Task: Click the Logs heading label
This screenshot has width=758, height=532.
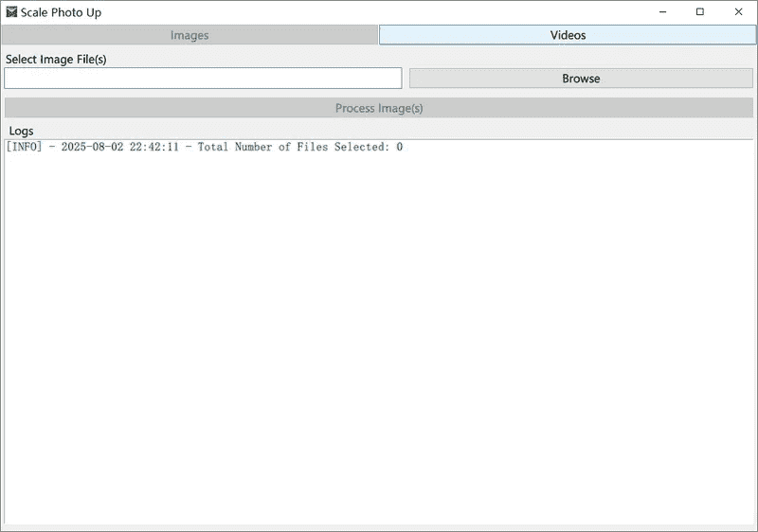Action: (x=21, y=131)
